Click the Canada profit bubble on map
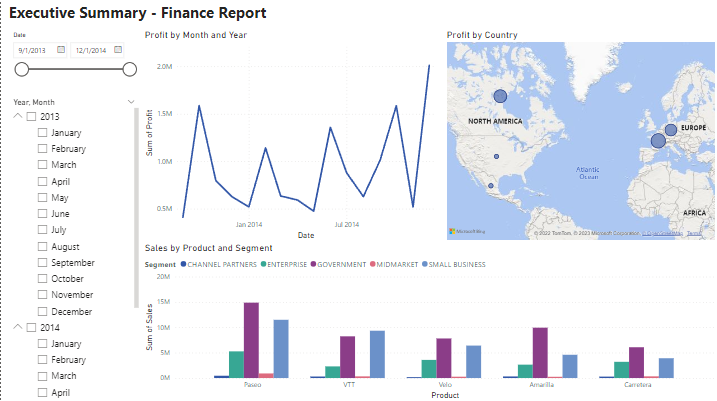The height and width of the screenshot is (401, 717). pos(500,96)
